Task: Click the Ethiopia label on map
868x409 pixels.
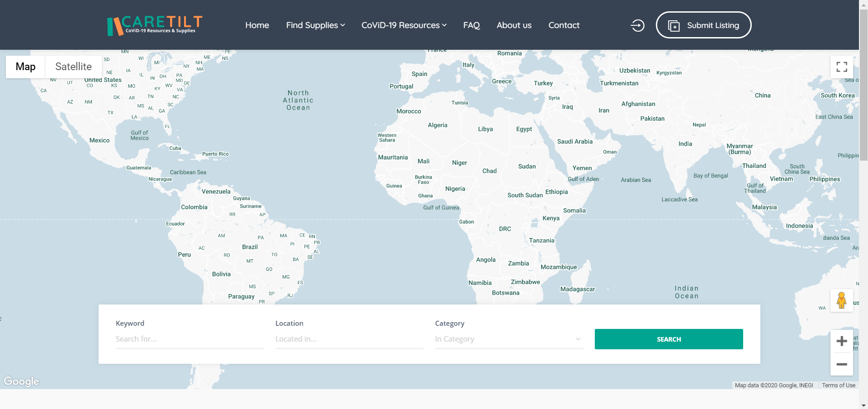Action: (x=556, y=192)
